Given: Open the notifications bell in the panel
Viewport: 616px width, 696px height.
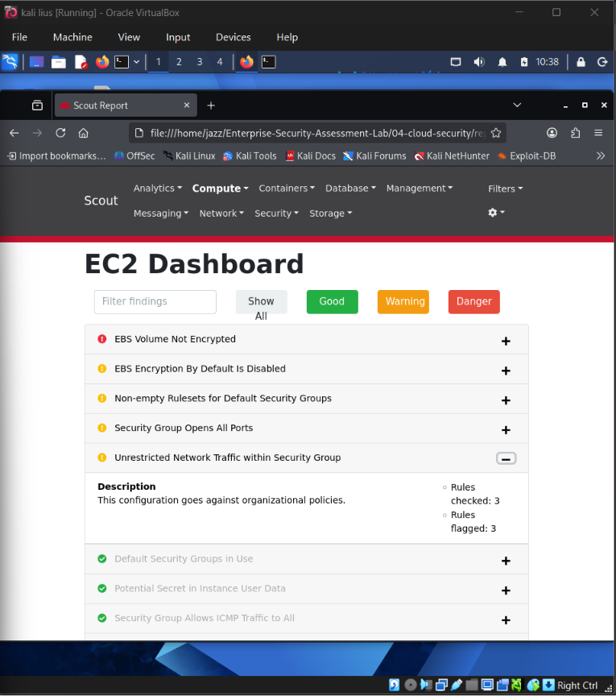Looking at the screenshot, I should coord(502,62).
